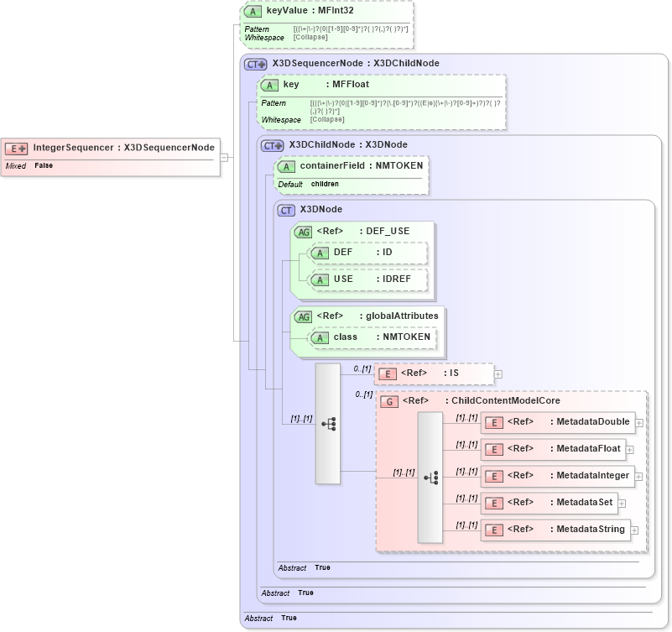Select the X3DNode title text
672x632 pixels.
(x=321, y=209)
